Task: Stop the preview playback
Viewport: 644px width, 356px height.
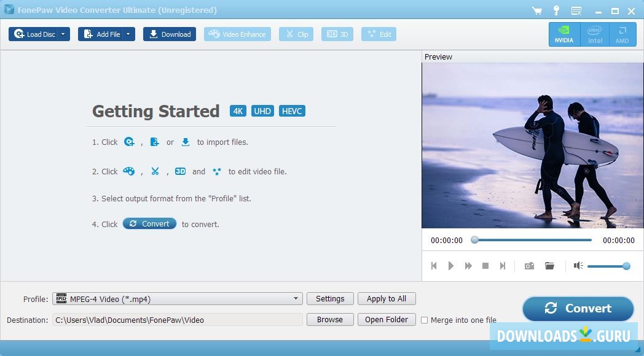Action: tap(485, 266)
